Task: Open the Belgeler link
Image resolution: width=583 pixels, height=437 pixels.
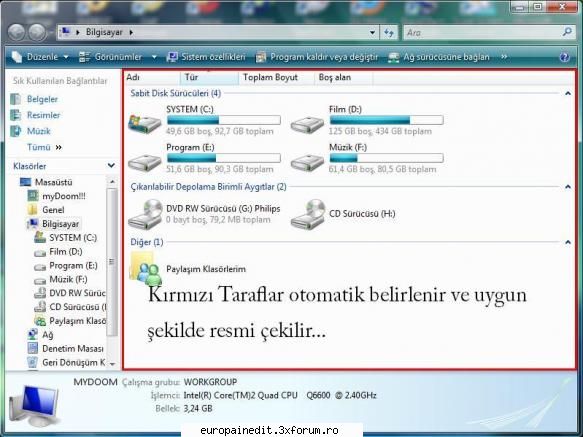Action: [42, 99]
